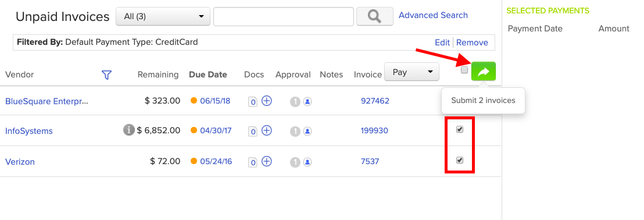
Task: Click the green submit arrow button
Action: tap(484, 71)
